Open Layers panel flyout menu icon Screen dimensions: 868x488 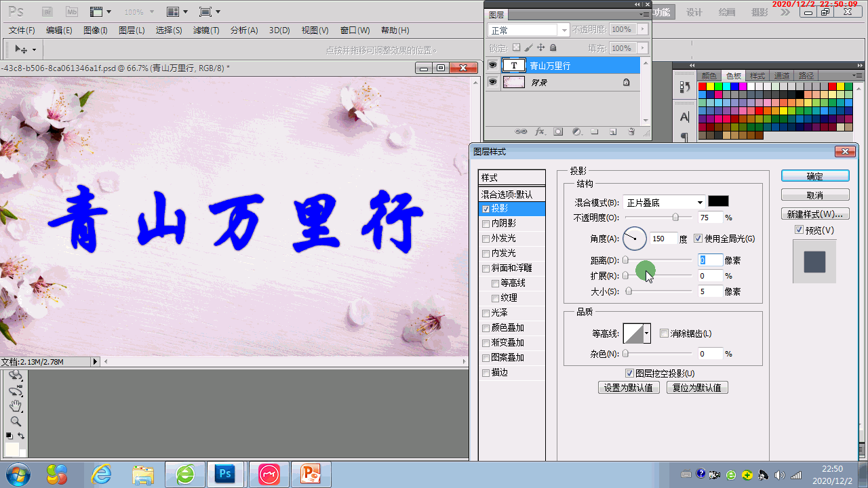643,15
